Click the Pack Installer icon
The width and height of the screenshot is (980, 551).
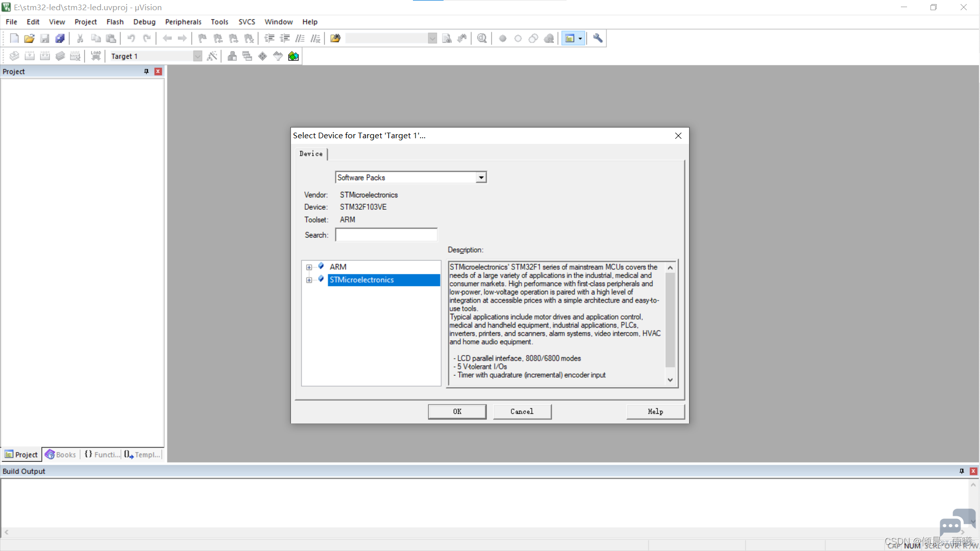tap(293, 56)
